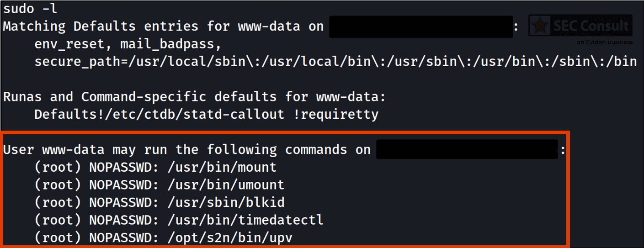The height and width of the screenshot is (248, 644).
Task: Click the redacted hostname after "commands on"
Action: coord(467,149)
